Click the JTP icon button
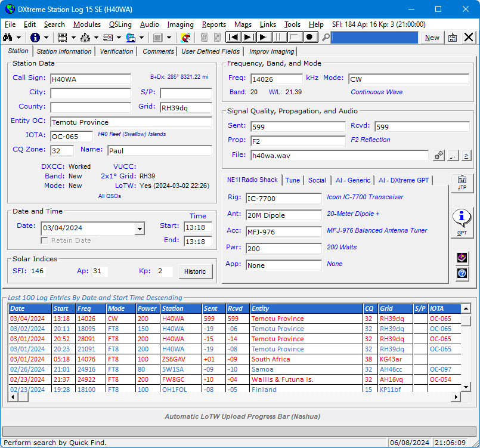480x448 pixels. click(462, 183)
